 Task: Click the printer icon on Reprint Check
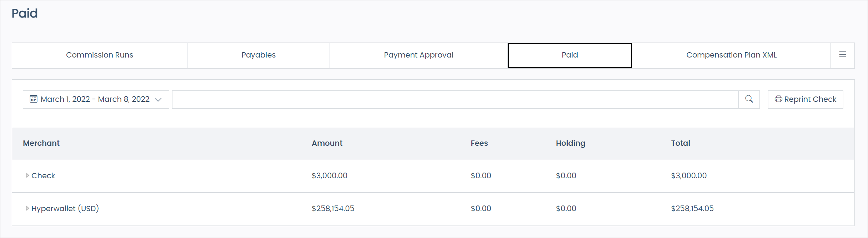coord(778,99)
